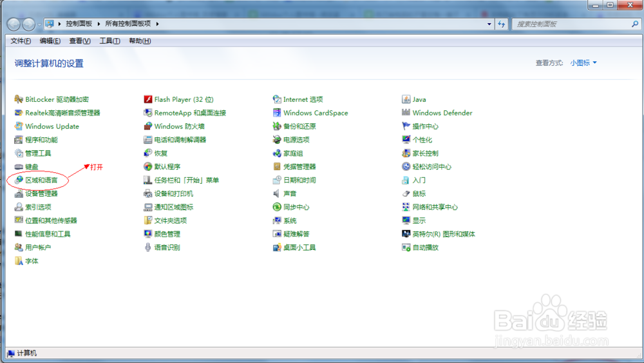Expand the arrow after 所有控制面板项 breadcrumb
Image resolution: width=644 pixels, height=363 pixels.
tap(157, 24)
